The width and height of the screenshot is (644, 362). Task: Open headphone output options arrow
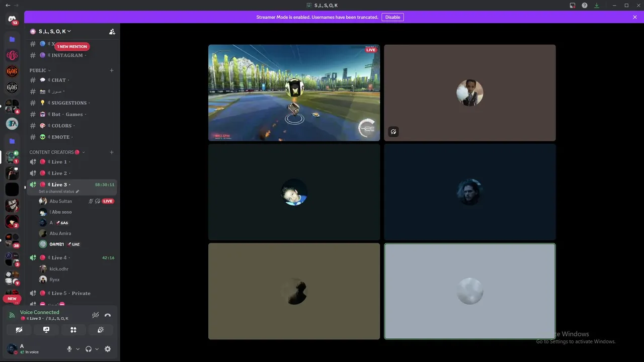point(97,349)
